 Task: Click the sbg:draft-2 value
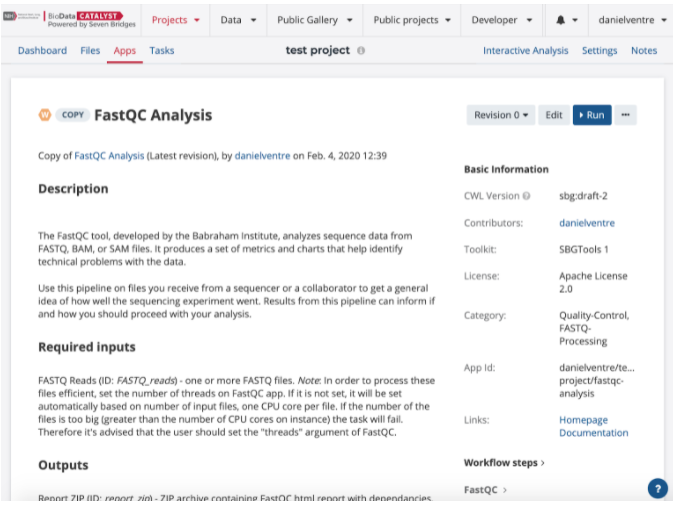[583, 196]
